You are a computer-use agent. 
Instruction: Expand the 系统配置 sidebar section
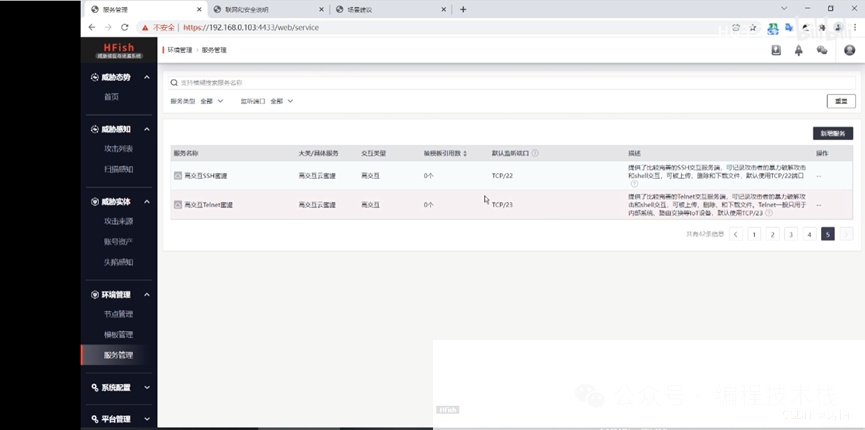point(146,387)
